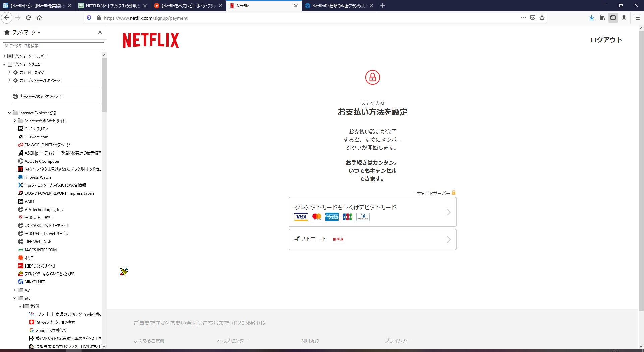
Task: Choose クレジットカードもしくはデビットカード payment option
Action: click(372, 212)
